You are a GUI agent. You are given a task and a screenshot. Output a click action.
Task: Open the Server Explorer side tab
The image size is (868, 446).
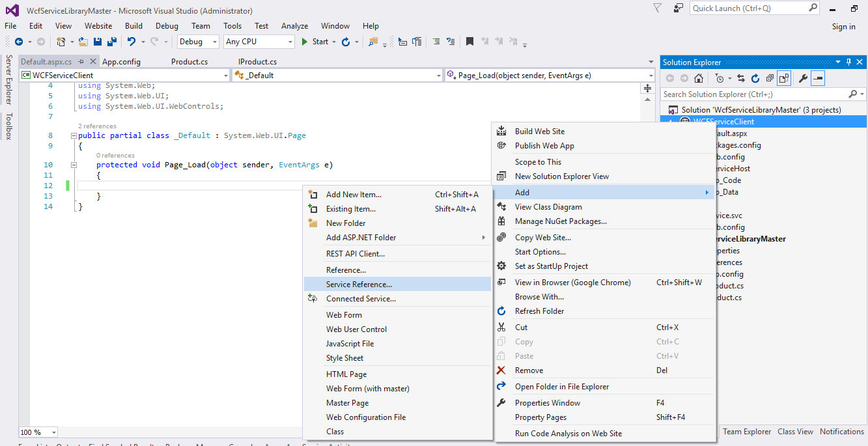click(x=9, y=79)
